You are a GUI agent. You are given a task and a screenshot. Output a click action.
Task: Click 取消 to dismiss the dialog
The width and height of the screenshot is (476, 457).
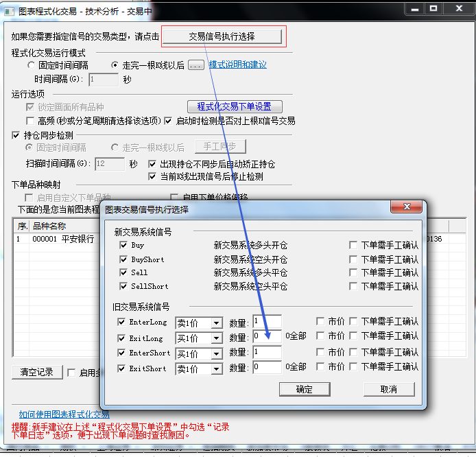(x=388, y=389)
